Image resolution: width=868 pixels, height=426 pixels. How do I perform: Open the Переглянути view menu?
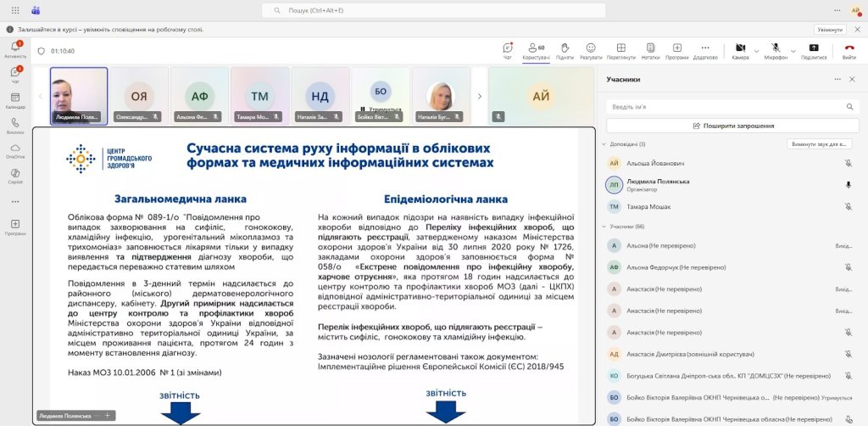coord(620,50)
